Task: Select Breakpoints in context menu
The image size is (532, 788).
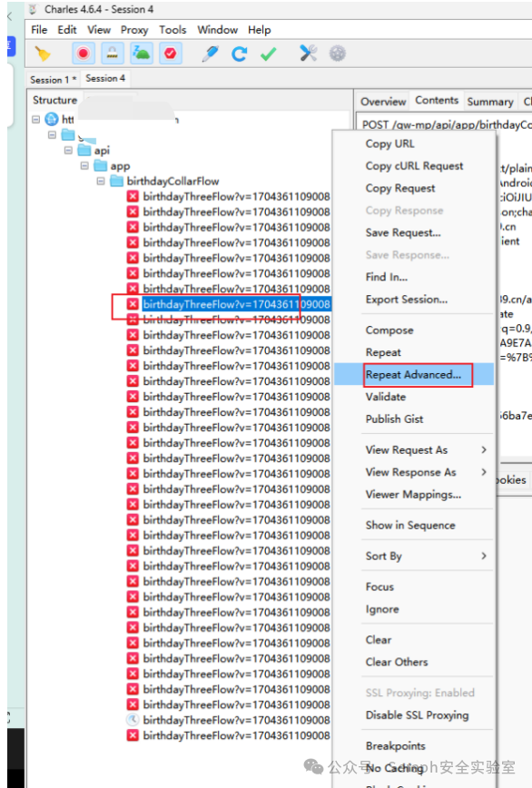Action: pos(395,746)
